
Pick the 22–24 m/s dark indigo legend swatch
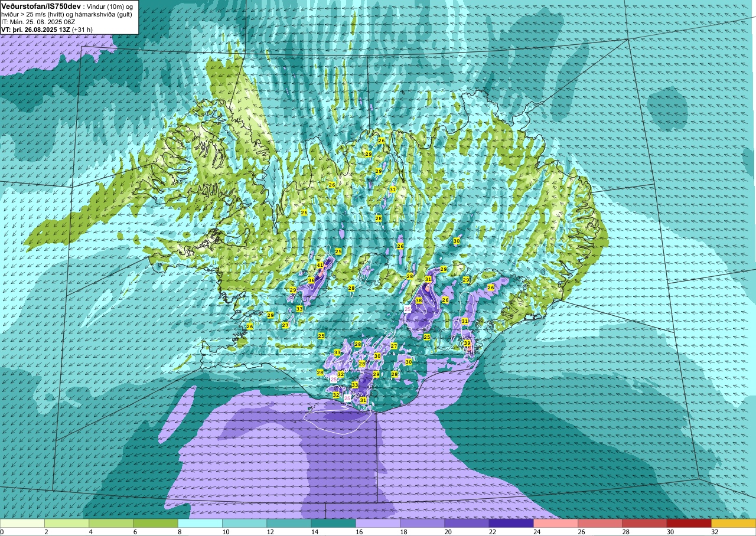point(511,523)
